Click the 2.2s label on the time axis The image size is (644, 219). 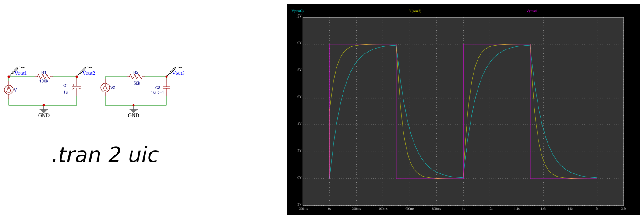point(623,209)
